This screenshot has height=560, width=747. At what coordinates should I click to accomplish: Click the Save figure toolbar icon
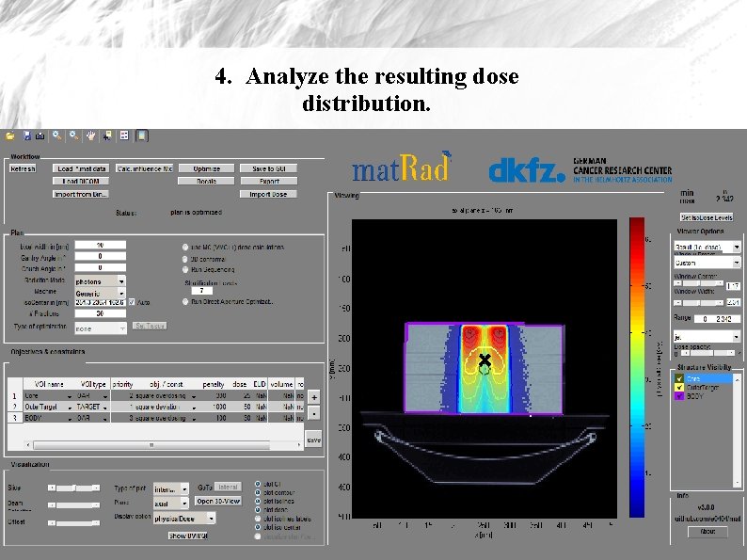[27, 136]
